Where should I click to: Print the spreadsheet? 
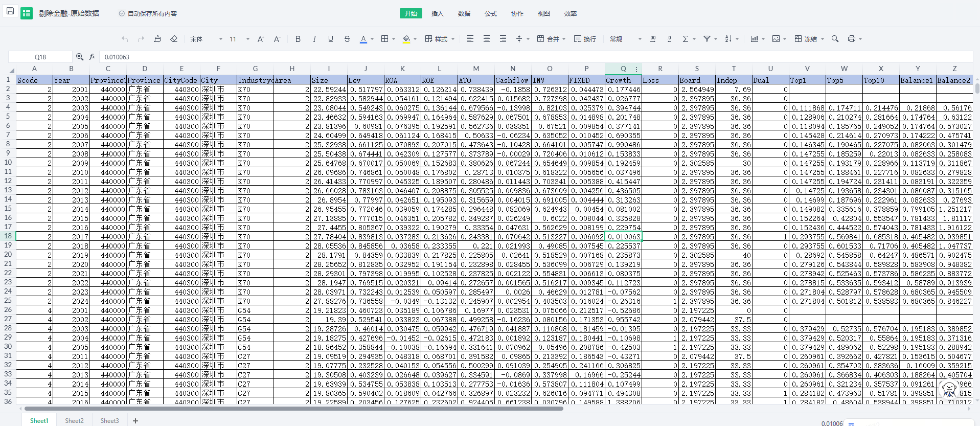852,39
